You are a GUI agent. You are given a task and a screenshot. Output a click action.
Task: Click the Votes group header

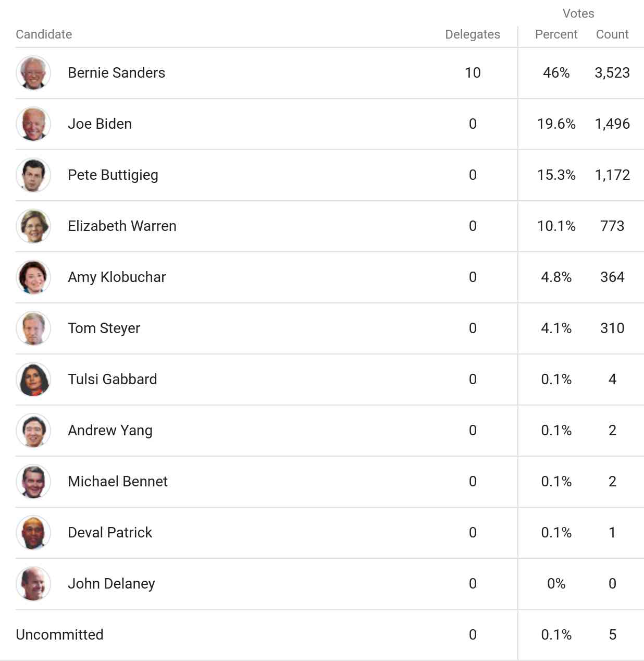pyautogui.click(x=578, y=14)
